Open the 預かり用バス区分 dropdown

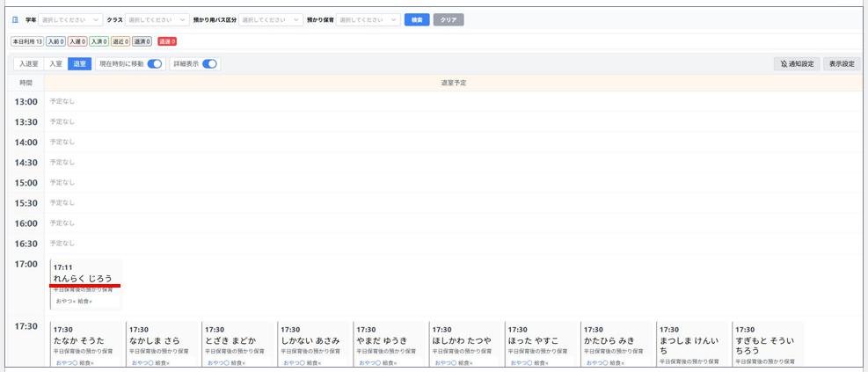tap(271, 19)
